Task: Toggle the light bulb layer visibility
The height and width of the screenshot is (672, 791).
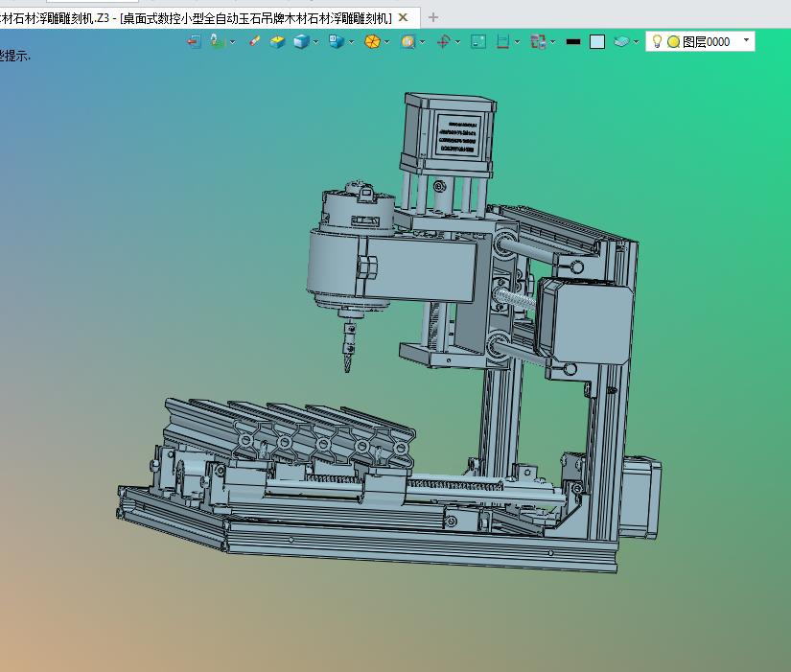Action: pyautogui.click(x=657, y=41)
